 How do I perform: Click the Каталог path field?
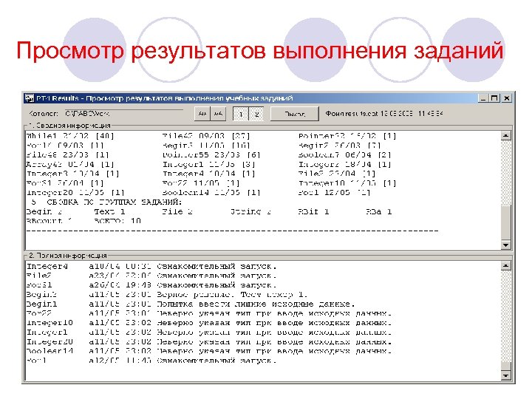tap(123, 114)
